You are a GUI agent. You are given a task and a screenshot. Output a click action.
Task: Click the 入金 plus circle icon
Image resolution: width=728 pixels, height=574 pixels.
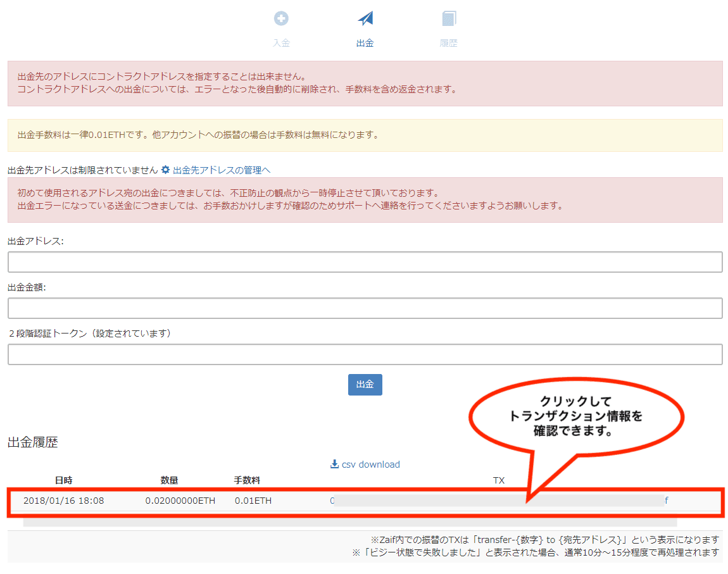tap(281, 19)
